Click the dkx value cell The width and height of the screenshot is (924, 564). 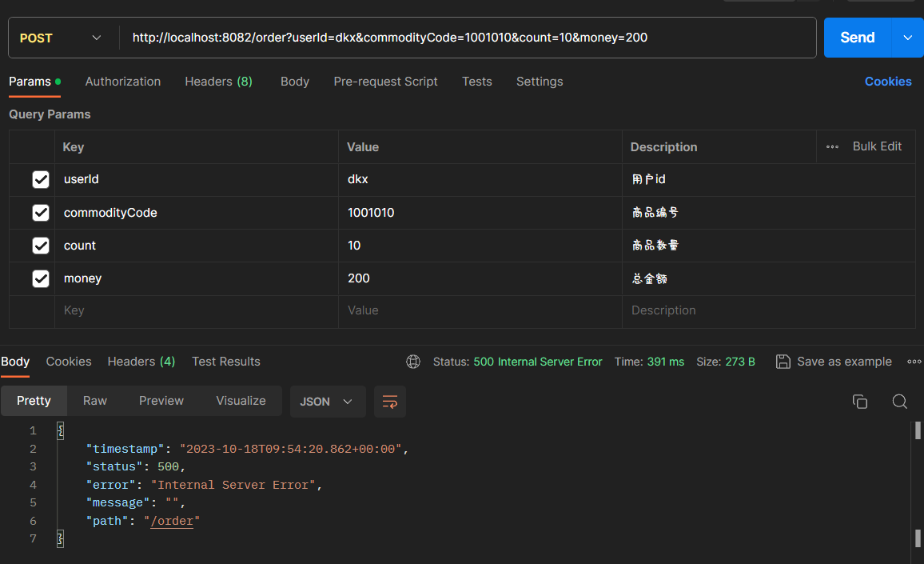click(x=480, y=179)
